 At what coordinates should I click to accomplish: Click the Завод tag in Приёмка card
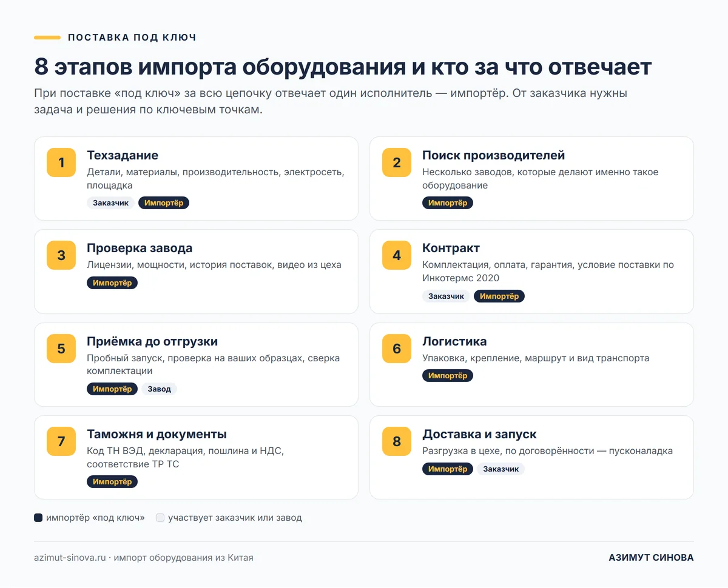click(x=160, y=389)
